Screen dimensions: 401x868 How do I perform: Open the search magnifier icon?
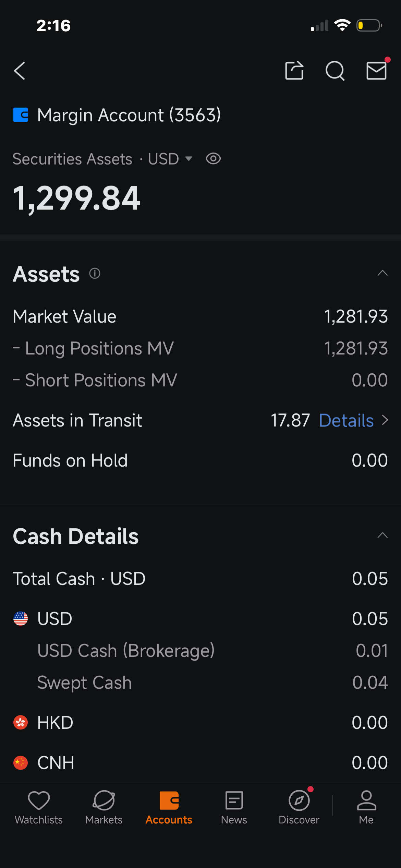pyautogui.click(x=335, y=71)
